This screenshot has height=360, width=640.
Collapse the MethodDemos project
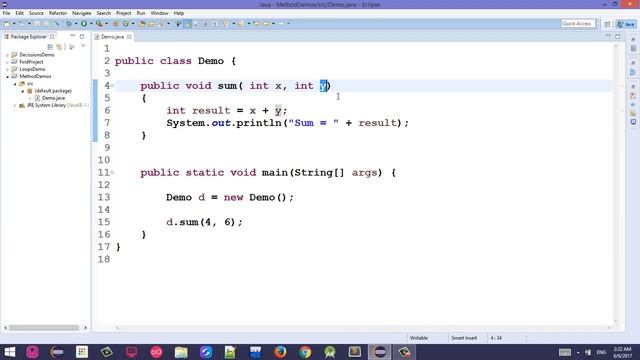coord(7,76)
